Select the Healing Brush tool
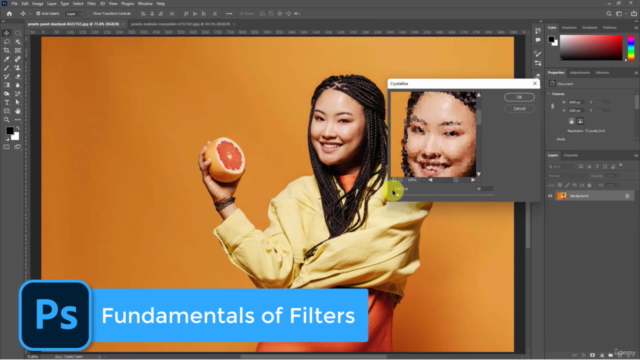Image resolution: width=640 pixels, height=360 pixels. [18, 59]
